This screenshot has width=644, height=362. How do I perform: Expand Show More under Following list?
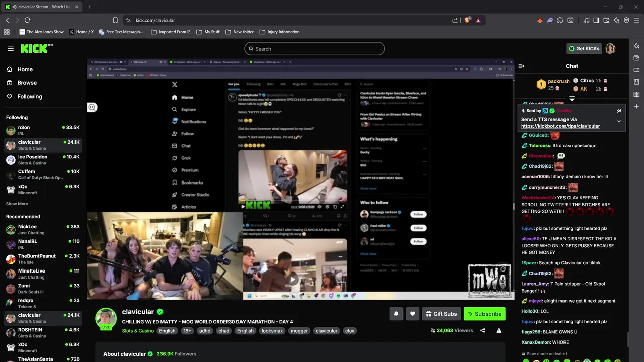(x=17, y=204)
